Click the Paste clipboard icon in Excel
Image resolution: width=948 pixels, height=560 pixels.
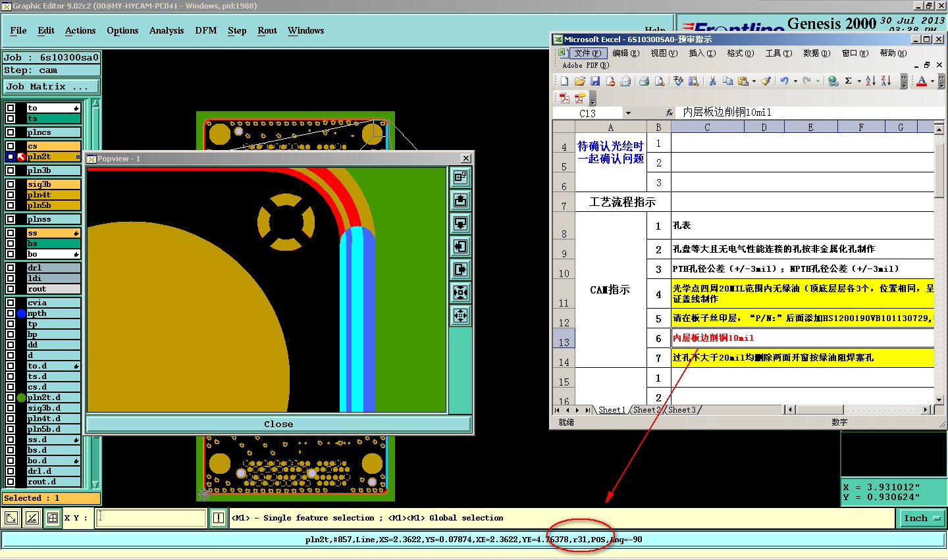tap(743, 81)
